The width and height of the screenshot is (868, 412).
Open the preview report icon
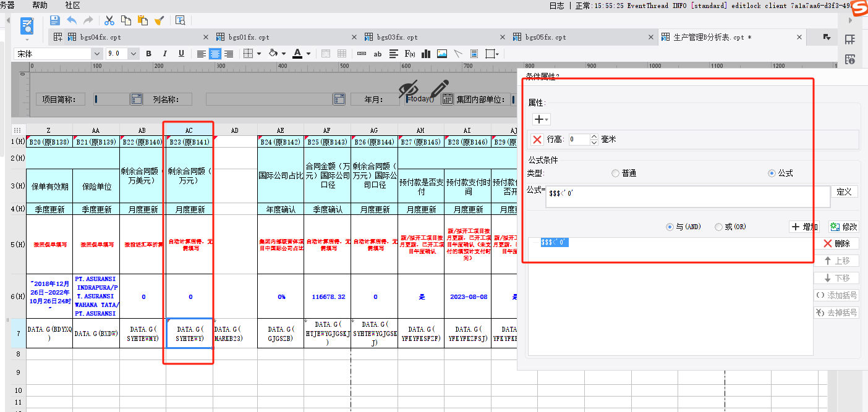click(180, 20)
